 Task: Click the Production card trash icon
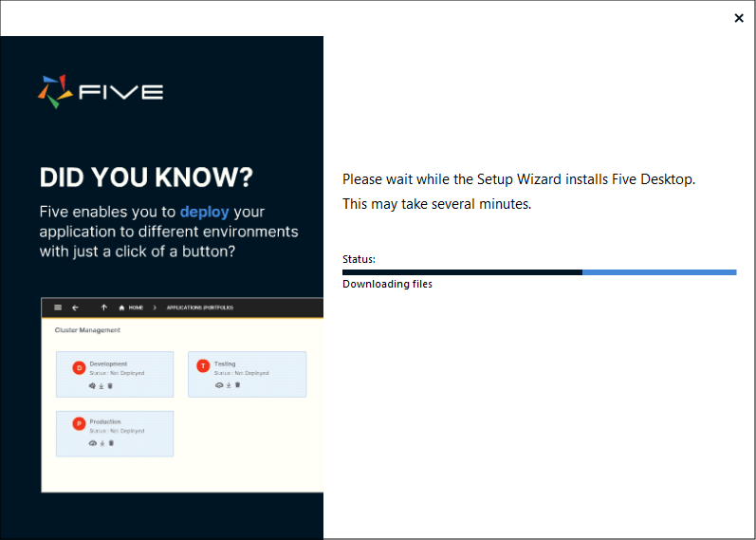tap(111, 443)
